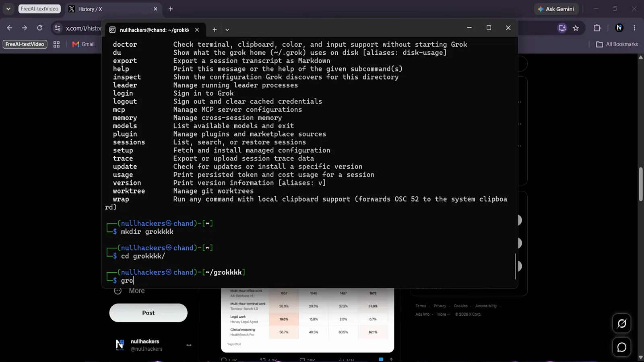Click the terminal scrollbar thumb
This screenshot has width=644, height=362.
(x=515, y=266)
